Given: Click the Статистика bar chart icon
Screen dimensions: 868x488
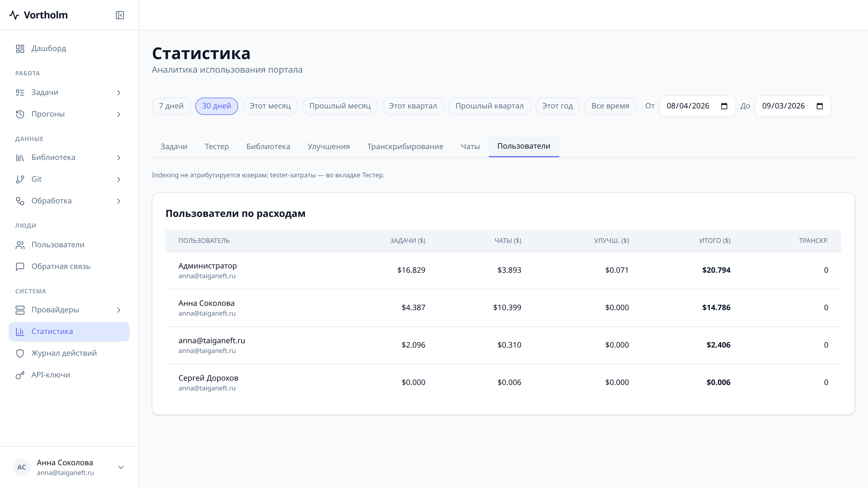Looking at the screenshot, I should (20, 332).
